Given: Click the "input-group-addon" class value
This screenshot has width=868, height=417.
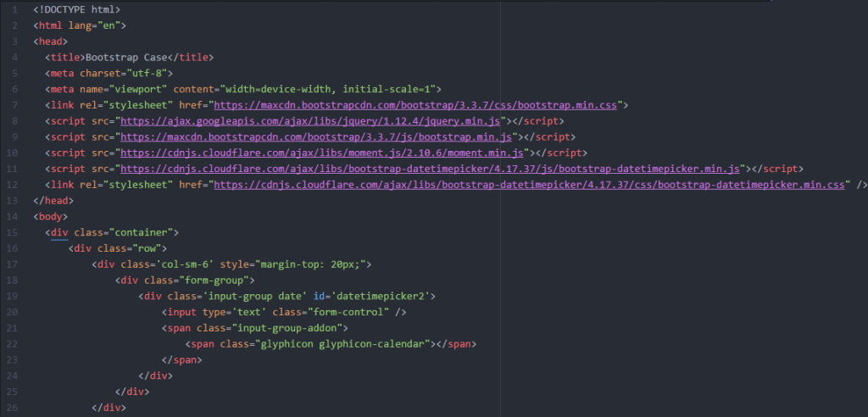Looking at the screenshot, I should 287,328.
